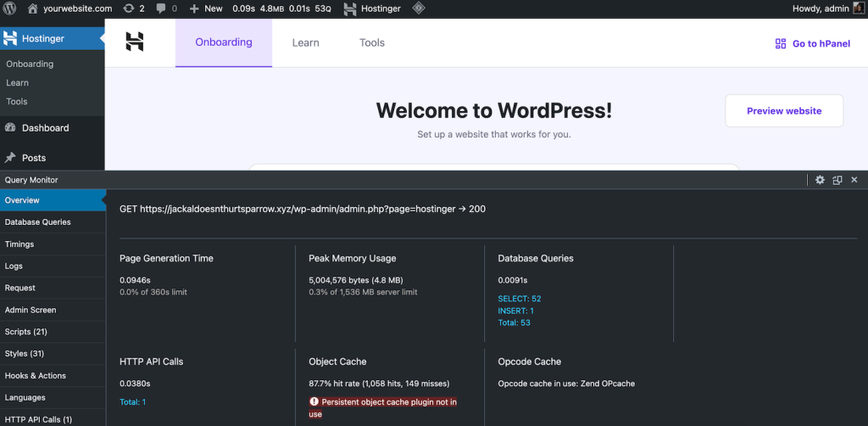Select the Onboarding tab

point(224,42)
